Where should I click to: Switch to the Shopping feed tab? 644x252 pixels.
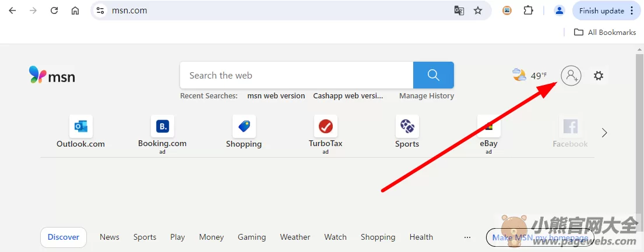378,237
